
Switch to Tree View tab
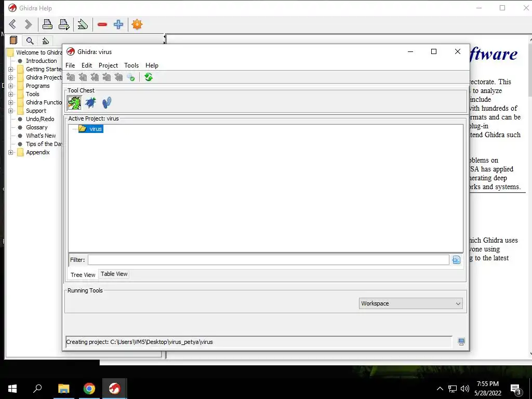click(x=83, y=275)
